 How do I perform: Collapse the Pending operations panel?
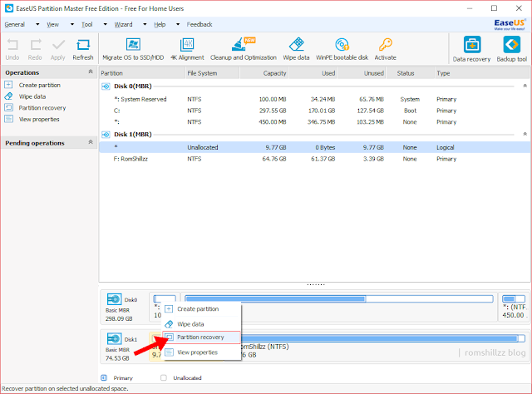91,142
